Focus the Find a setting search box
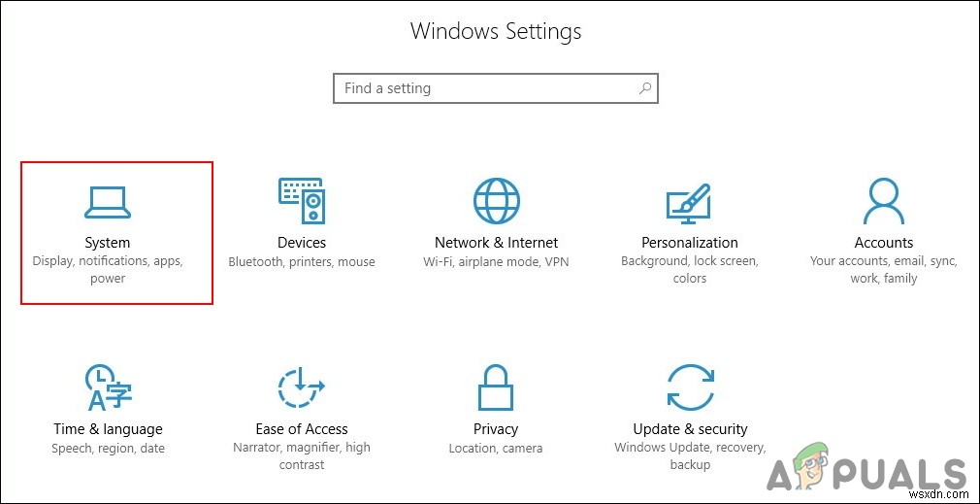980x504 pixels. pyautogui.click(x=485, y=88)
